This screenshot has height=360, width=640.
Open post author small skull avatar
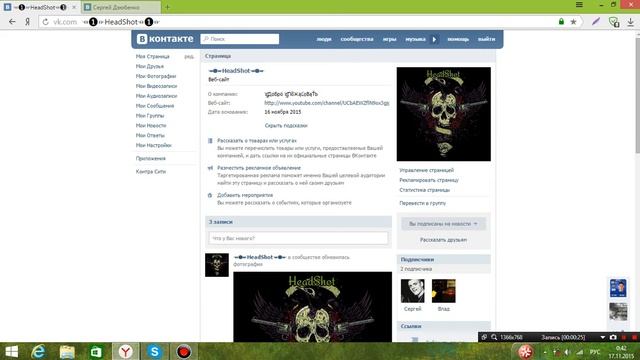pos(217,265)
